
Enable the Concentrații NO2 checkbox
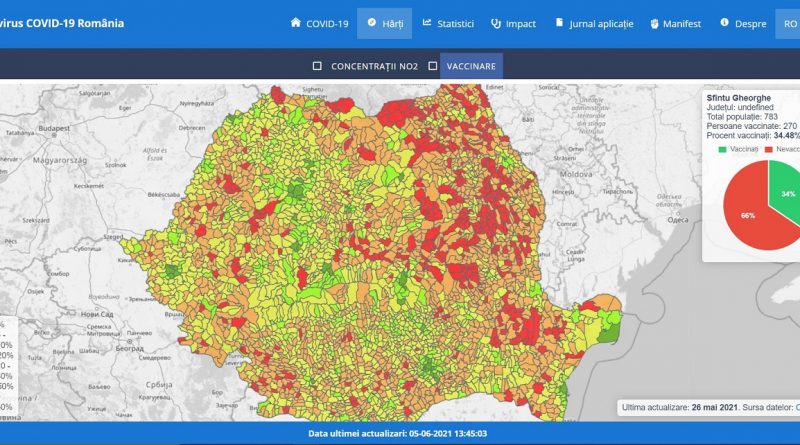point(317,66)
